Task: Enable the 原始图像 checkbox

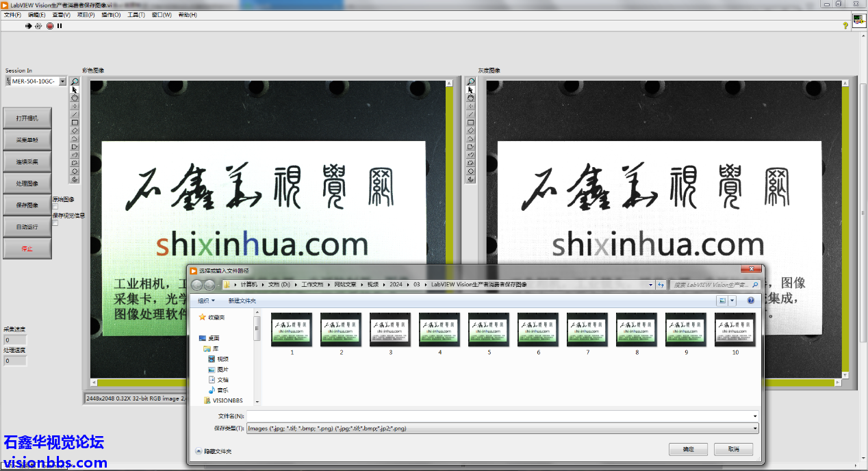Action: pyautogui.click(x=55, y=207)
